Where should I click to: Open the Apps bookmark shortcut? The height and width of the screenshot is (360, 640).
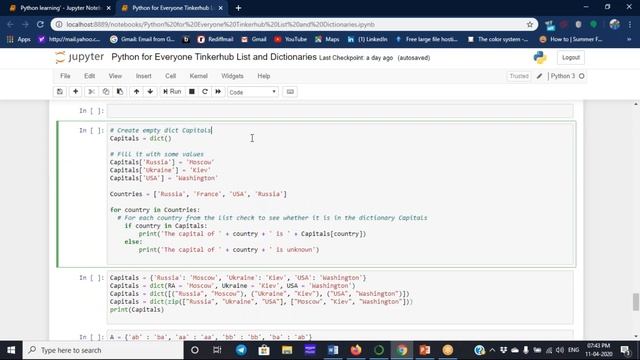coord(19,39)
